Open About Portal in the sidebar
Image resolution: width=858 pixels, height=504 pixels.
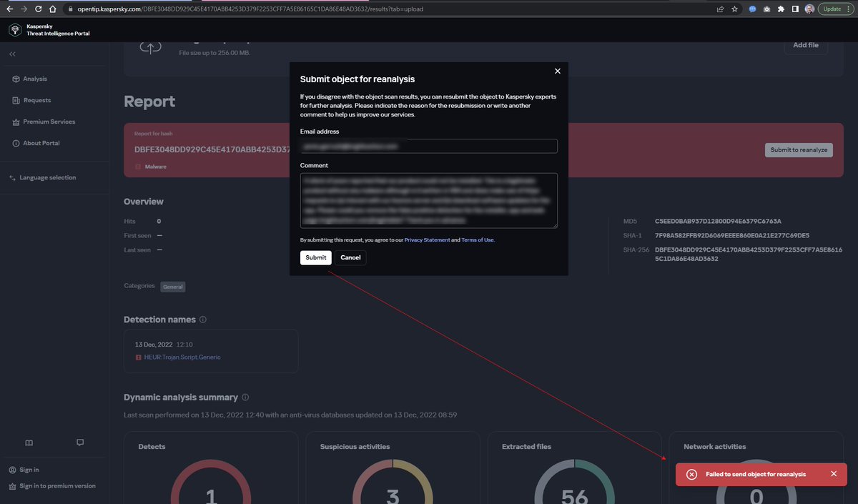click(41, 143)
